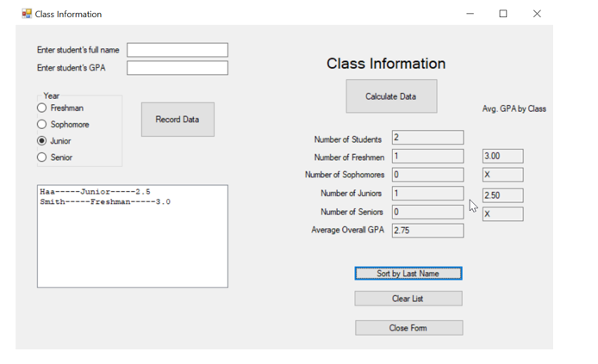
Task: Click the Junior average GPA box showing 2.50
Action: pos(502,195)
